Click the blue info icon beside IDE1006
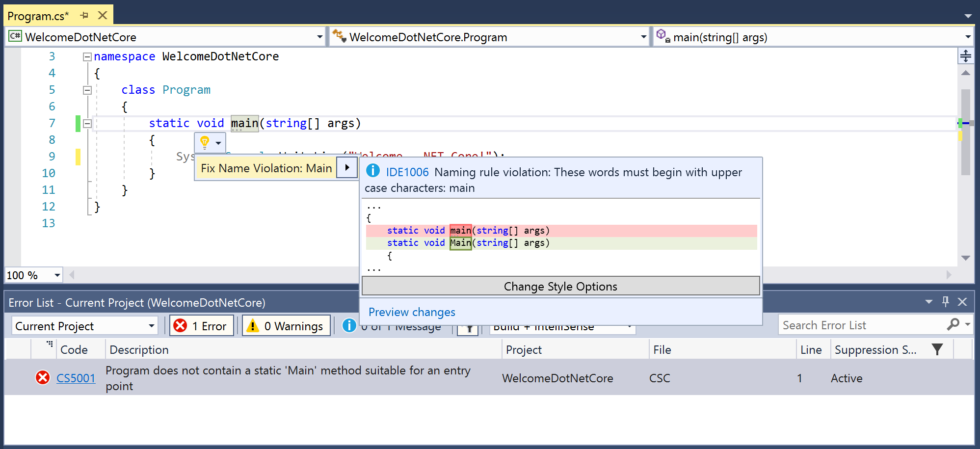The height and width of the screenshot is (449, 980). (x=373, y=171)
